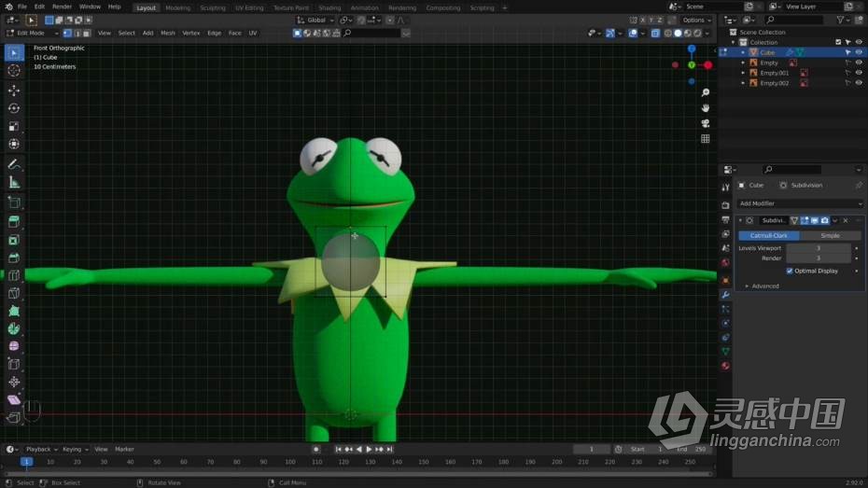Collapse the Subdivision modifier panel
The height and width of the screenshot is (488, 868).
(741, 221)
